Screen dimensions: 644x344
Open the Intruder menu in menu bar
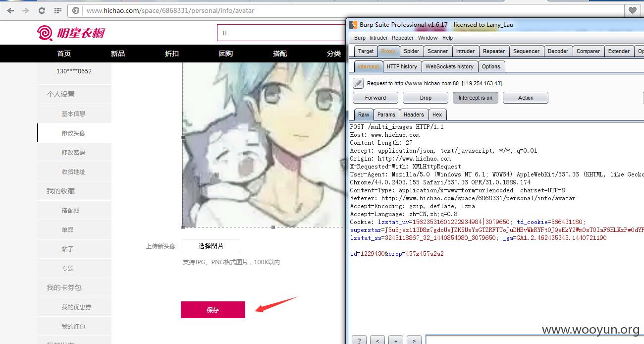pos(378,38)
